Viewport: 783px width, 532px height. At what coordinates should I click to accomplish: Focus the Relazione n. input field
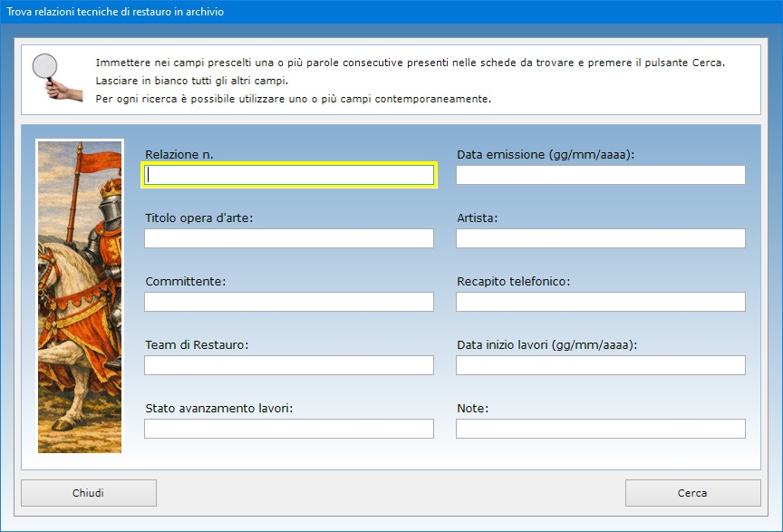289,175
